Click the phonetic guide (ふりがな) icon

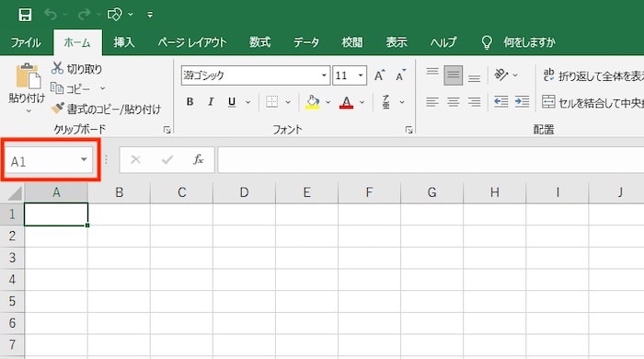386,102
